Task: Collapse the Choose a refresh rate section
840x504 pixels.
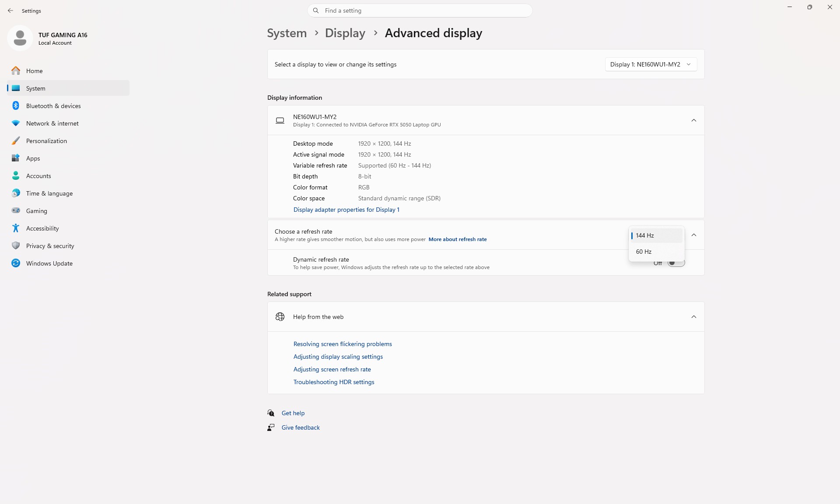Action: click(694, 235)
